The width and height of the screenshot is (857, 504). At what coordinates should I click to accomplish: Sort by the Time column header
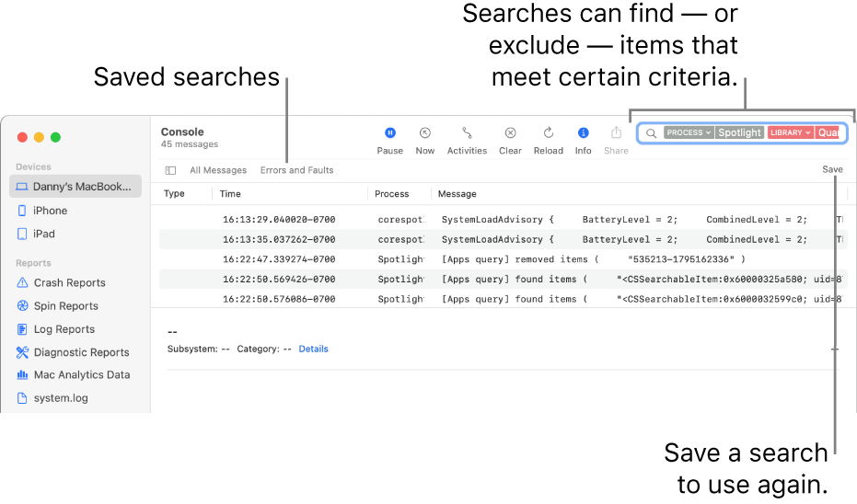coord(230,194)
